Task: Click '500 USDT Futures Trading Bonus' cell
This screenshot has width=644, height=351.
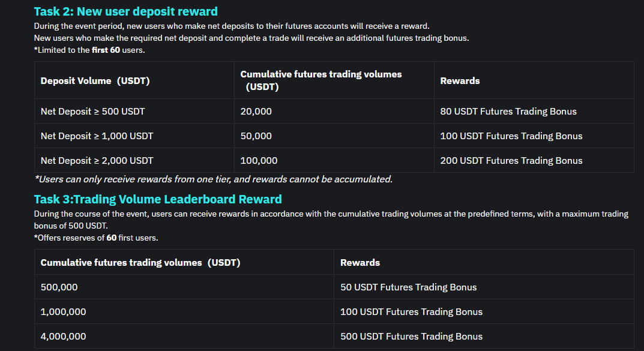Action: [484, 336]
